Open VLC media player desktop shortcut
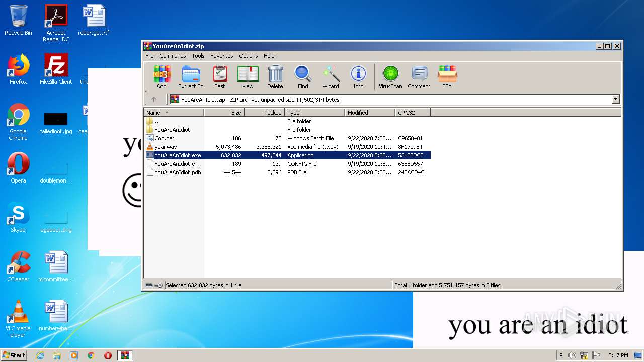Image resolution: width=644 pixels, height=362 pixels. pos(18,319)
